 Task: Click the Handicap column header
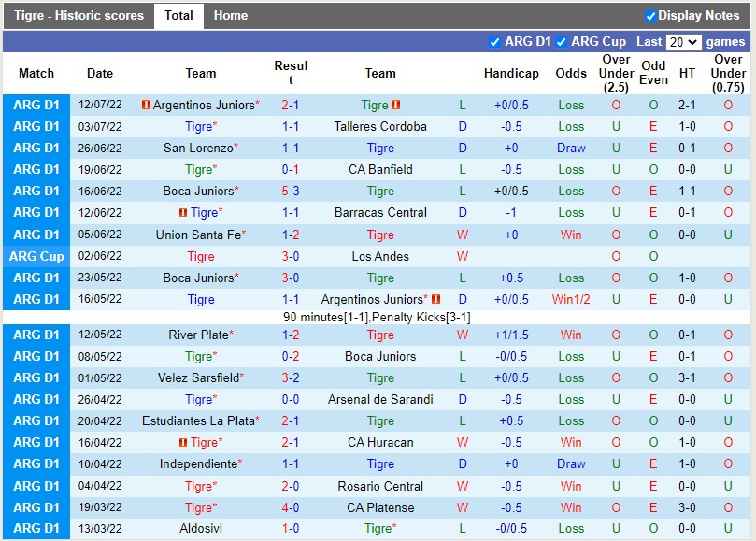[511, 73]
